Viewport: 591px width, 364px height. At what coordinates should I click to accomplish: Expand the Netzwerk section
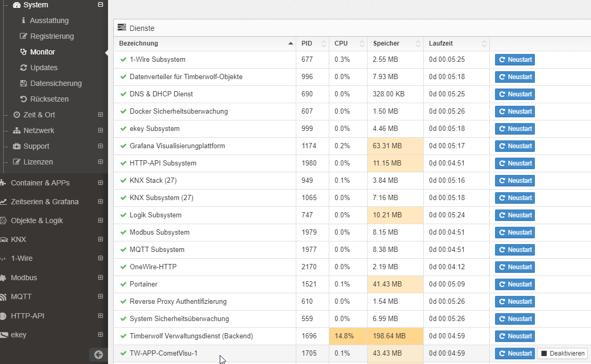(x=100, y=130)
